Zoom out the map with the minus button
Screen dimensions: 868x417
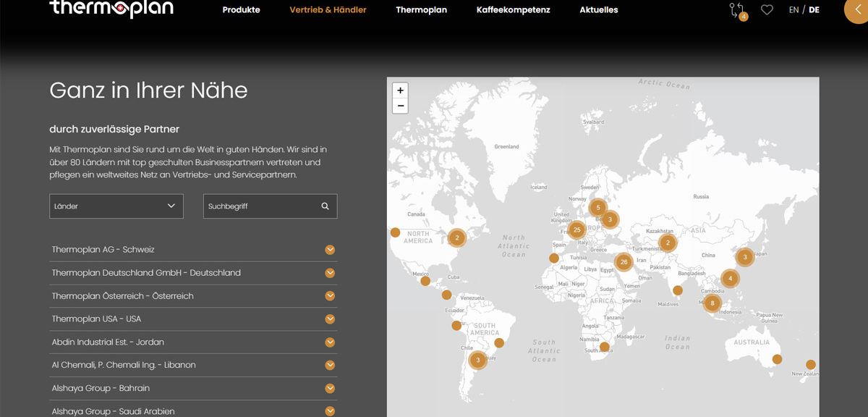click(x=400, y=106)
